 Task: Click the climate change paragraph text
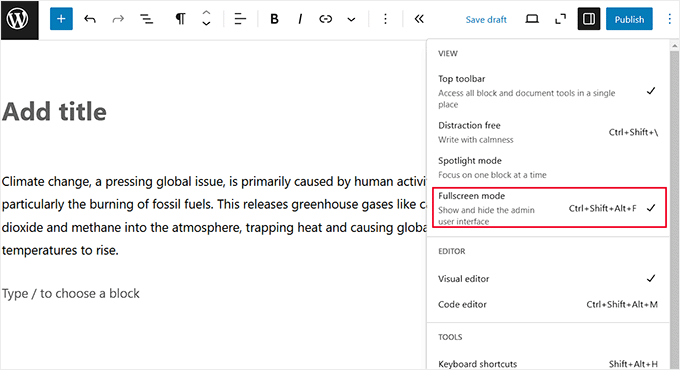click(214, 216)
